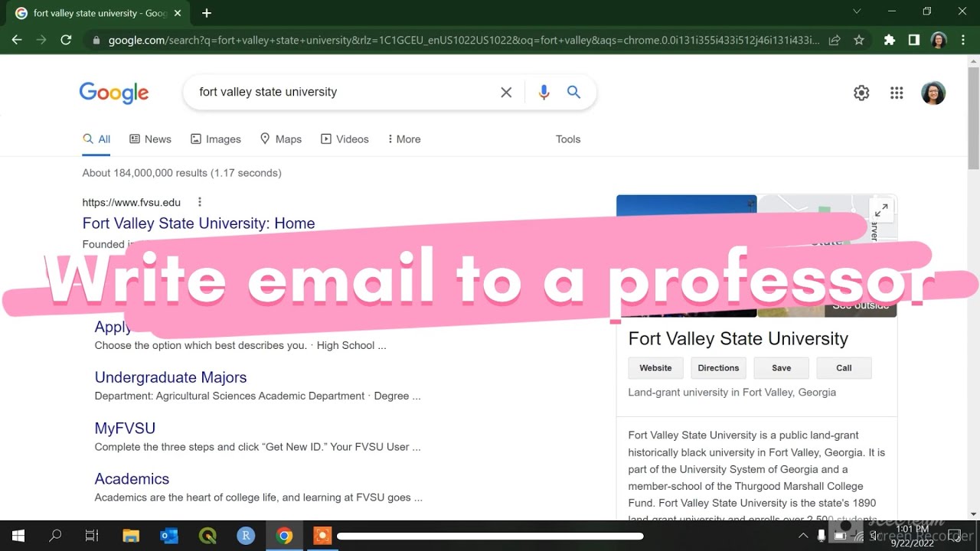
Task: Open Windows taskbar search
Action: pos(55,536)
